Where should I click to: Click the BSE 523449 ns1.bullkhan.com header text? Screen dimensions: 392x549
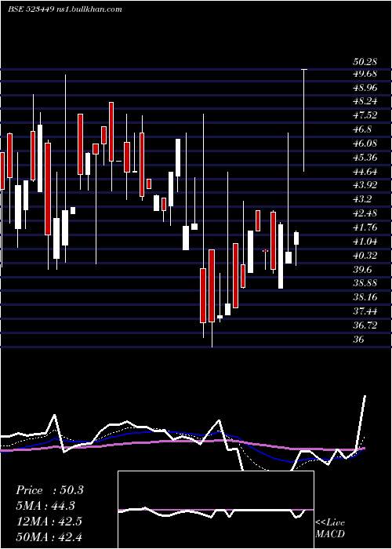(65, 9)
